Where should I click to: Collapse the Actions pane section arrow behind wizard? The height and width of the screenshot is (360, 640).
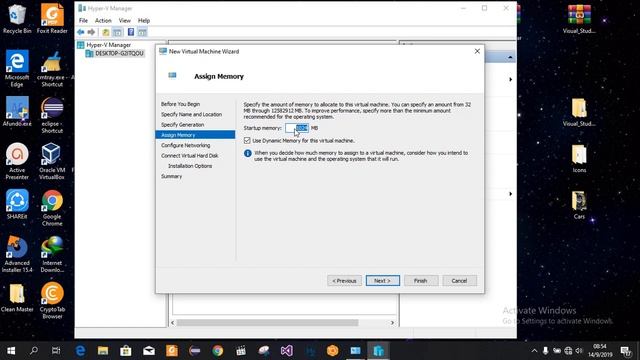510,58
